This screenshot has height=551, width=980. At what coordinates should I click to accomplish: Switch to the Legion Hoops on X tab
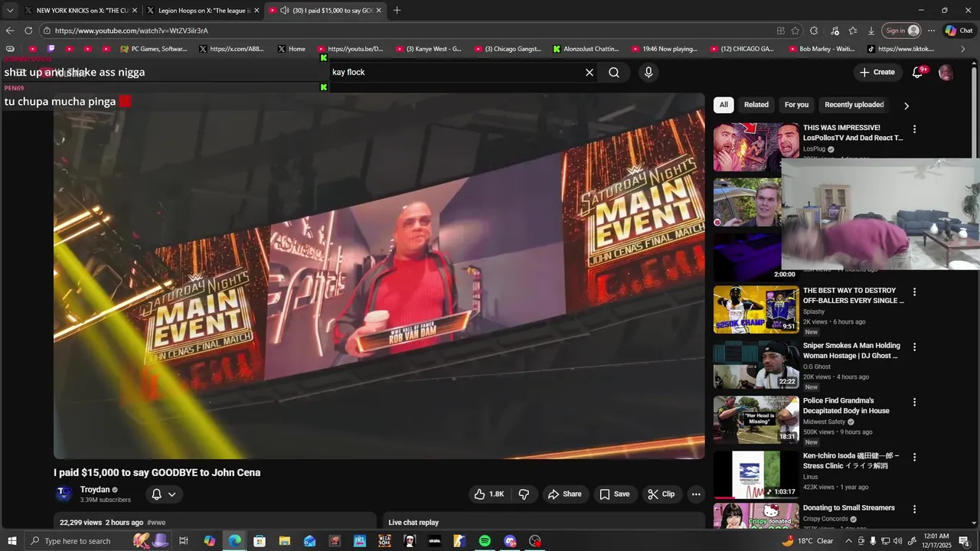pyautogui.click(x=202, y=10)
